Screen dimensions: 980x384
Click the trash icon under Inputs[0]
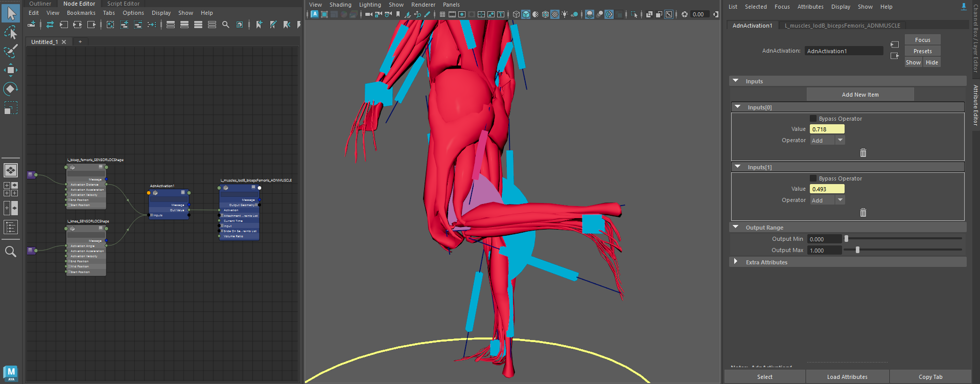[x=863, y=153]
